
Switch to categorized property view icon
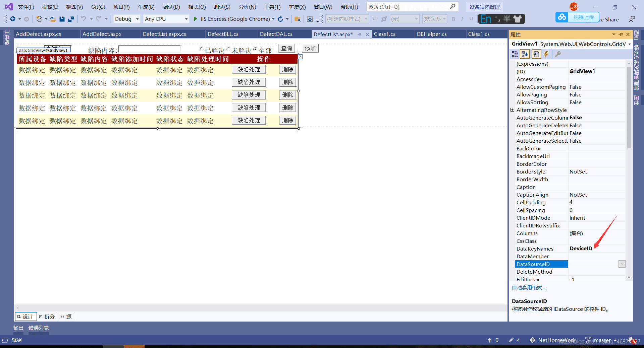pos(515,54)
